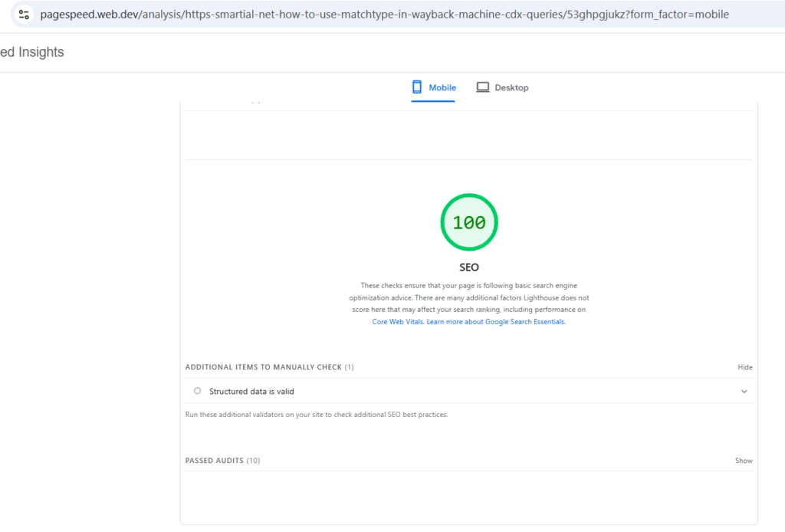
Task: Expand the Structured data audit chevron
Action: point(744,392)
